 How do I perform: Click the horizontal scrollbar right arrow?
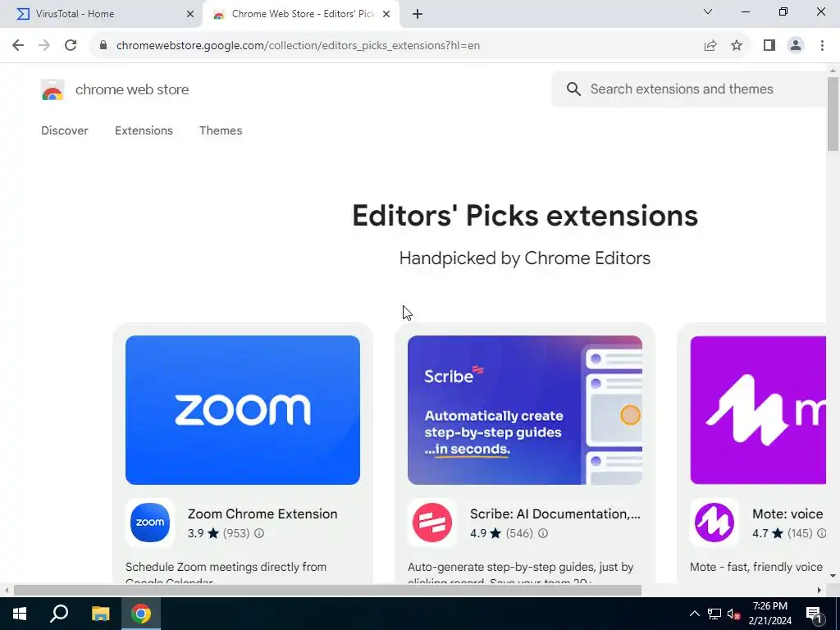819,591
